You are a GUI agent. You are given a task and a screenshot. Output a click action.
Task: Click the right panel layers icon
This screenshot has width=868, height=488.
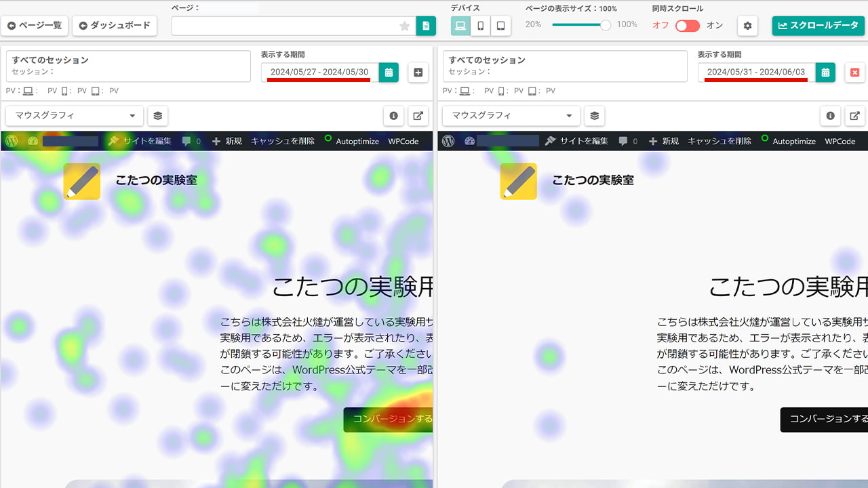[595, 116]
